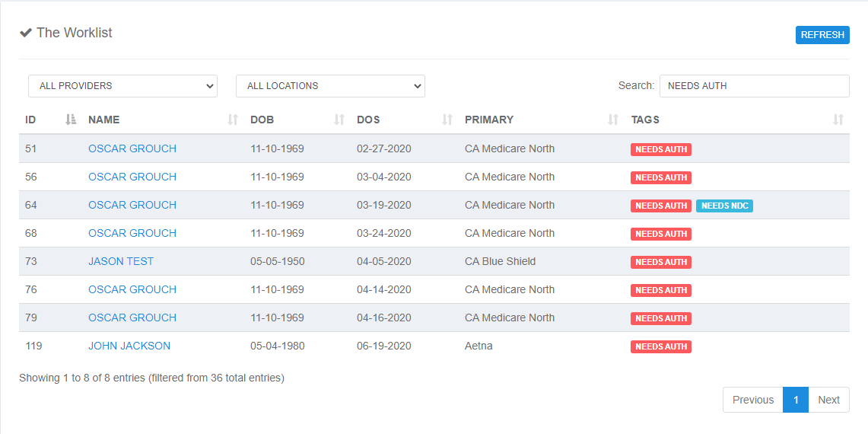
Task: Click into the Search input field
Action: 755,86
